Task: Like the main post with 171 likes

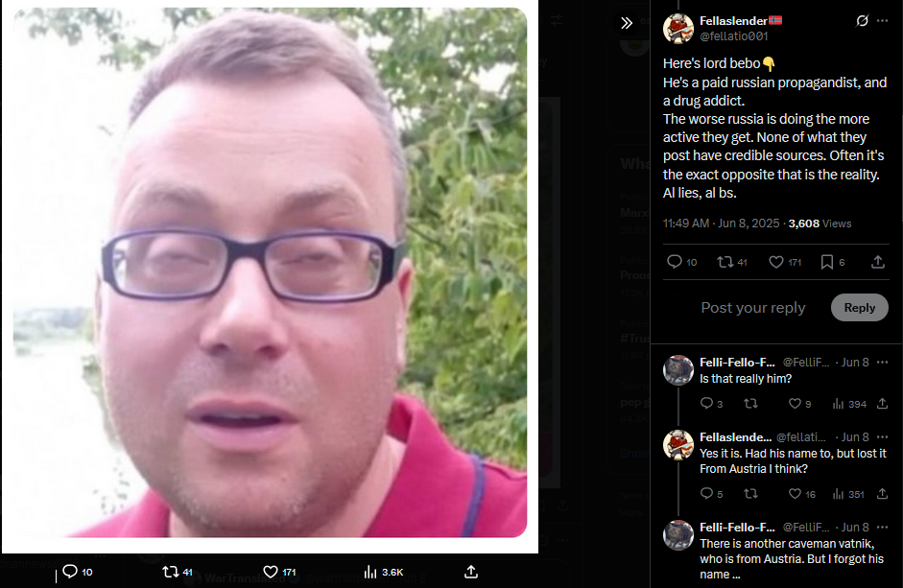Action: tap(775, 262)
